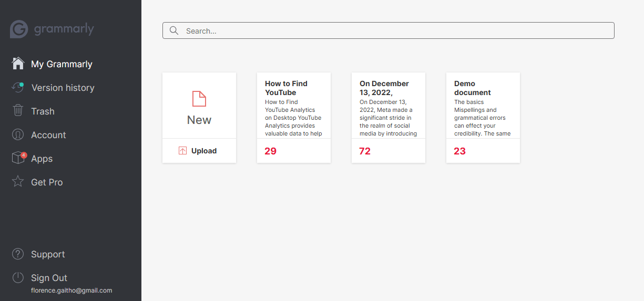
Task: Click the Sign Out label
Action: (49, 278)
